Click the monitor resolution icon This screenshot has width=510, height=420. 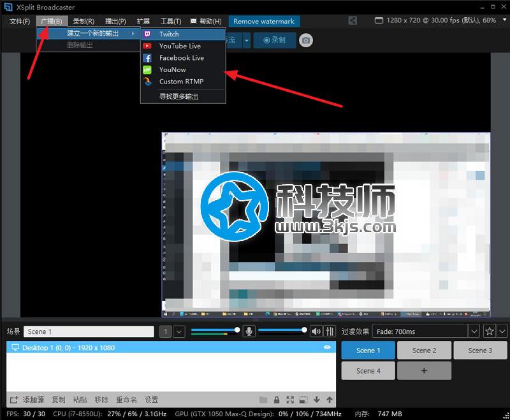379,20
